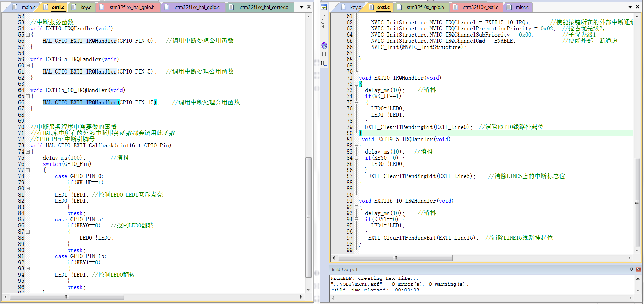Collapse the KEY1 if-block fold at left line 93
644x304 pixels.
(28, 269)
